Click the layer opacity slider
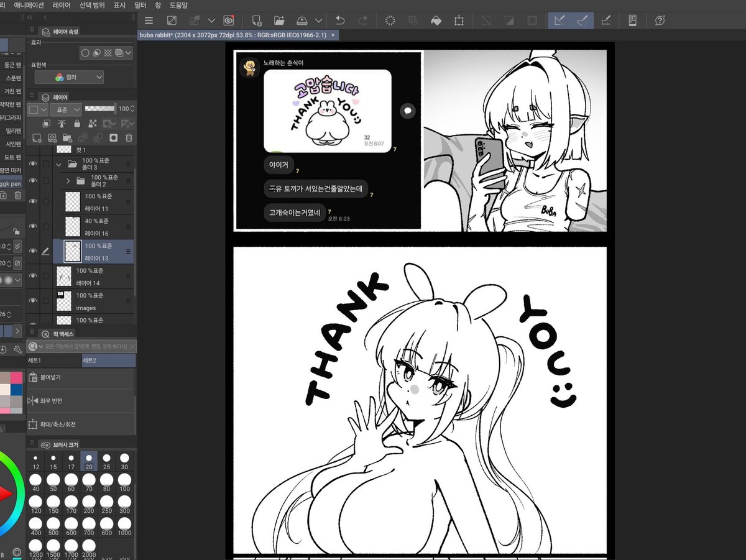This screenshot has width=746, height=560. 100,108
